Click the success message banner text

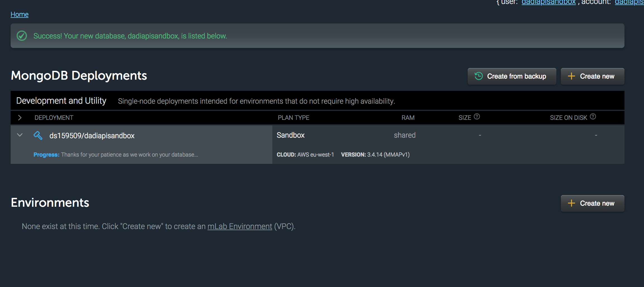130,36
